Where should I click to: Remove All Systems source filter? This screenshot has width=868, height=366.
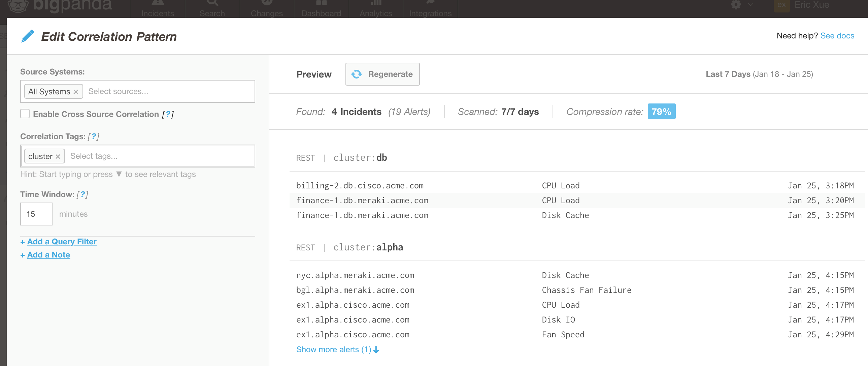tap(76, 91)
